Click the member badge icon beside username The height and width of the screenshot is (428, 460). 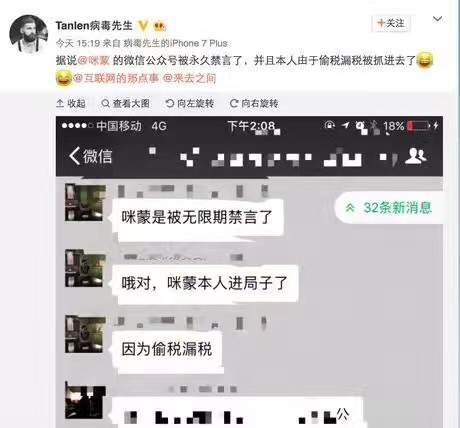[x=160, y=26]
